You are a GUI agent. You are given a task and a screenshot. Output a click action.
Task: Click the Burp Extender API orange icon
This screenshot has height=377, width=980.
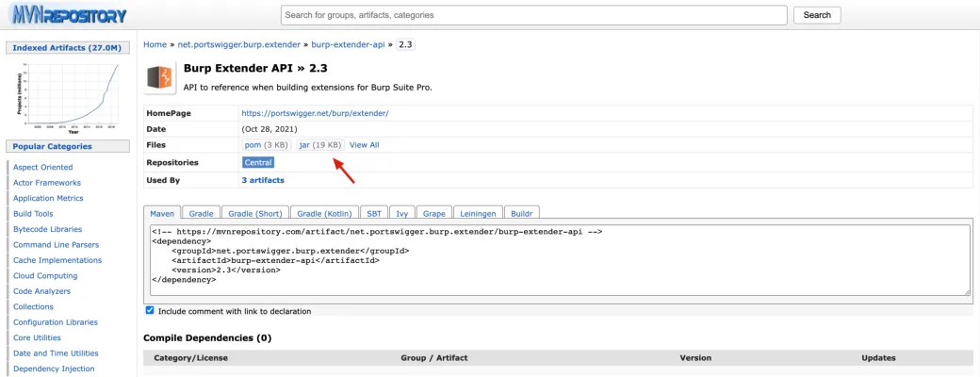point(159,77)
